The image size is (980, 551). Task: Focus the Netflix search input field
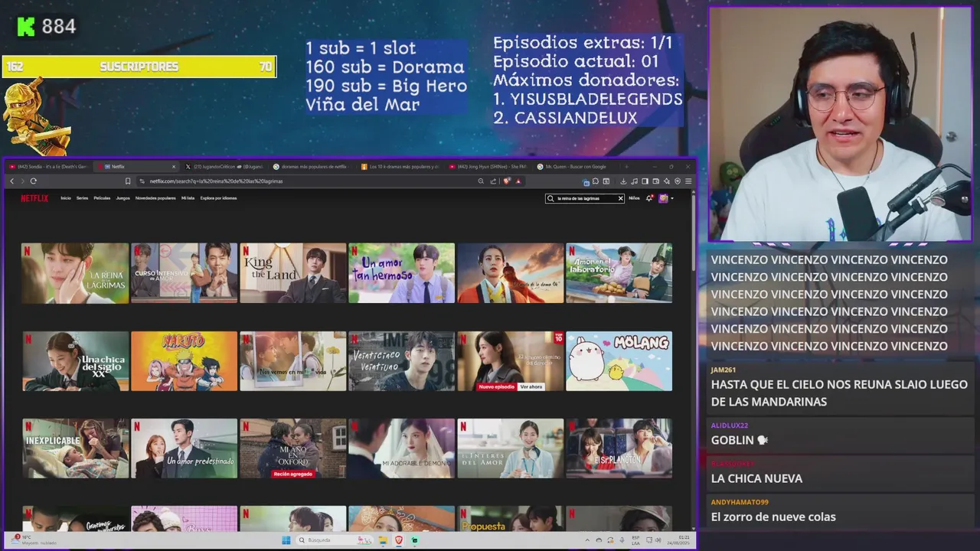point(586,198)
